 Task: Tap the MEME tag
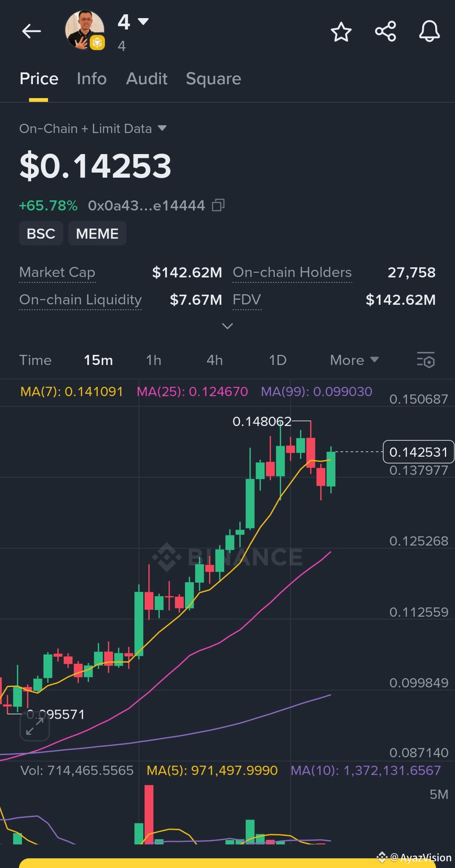click(97, 234)
